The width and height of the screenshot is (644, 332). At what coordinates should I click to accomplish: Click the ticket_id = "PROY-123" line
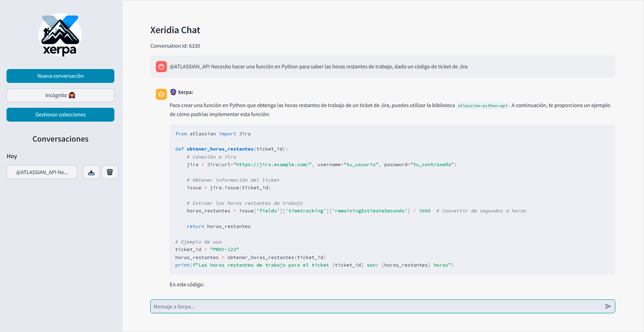(207, 249)
